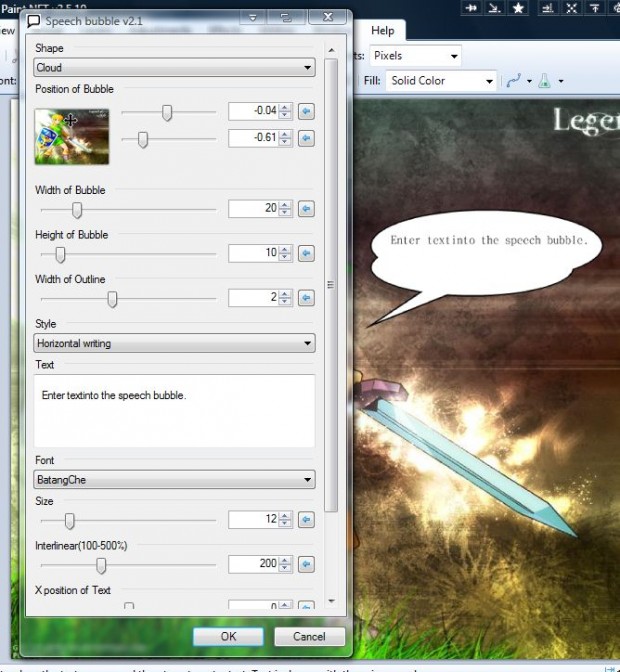Click the Height of Bubble slider handle
This screenshot has height=672, width=620.
click(60, 255)
